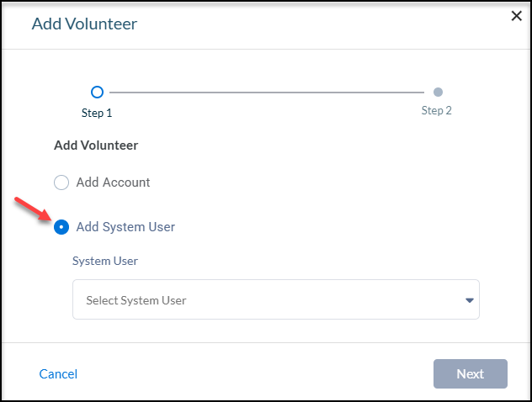Click the red annotation arrow
Viewport: 532px width, 402px height.
tap(33, 209)
